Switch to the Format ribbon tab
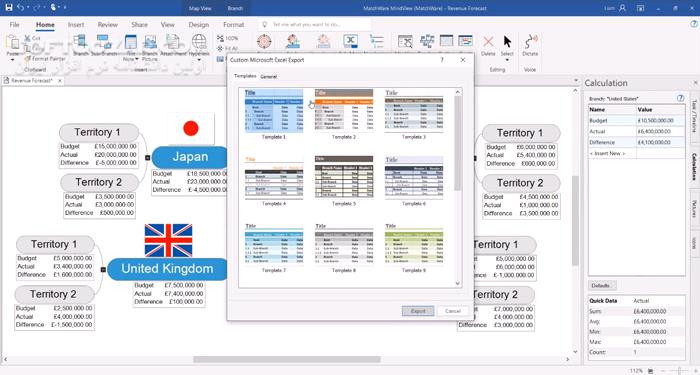This screenshot has height=375, width=700. pyautogui.click(x=233, y=25)
